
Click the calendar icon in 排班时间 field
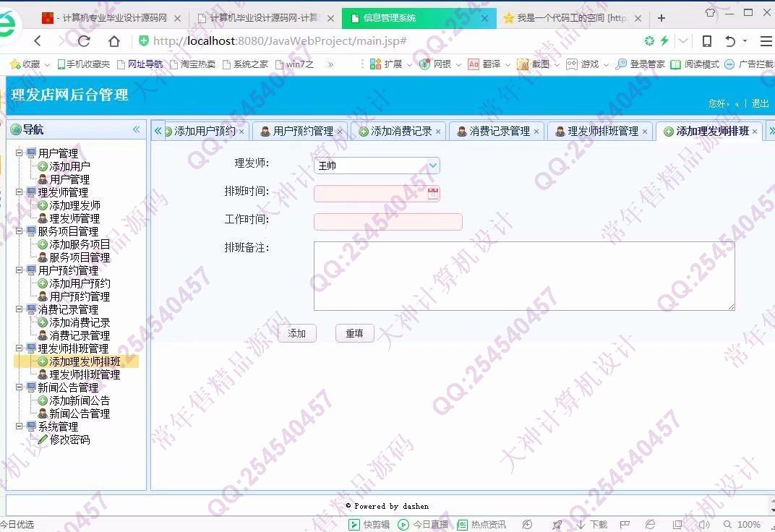click(433, 193)
